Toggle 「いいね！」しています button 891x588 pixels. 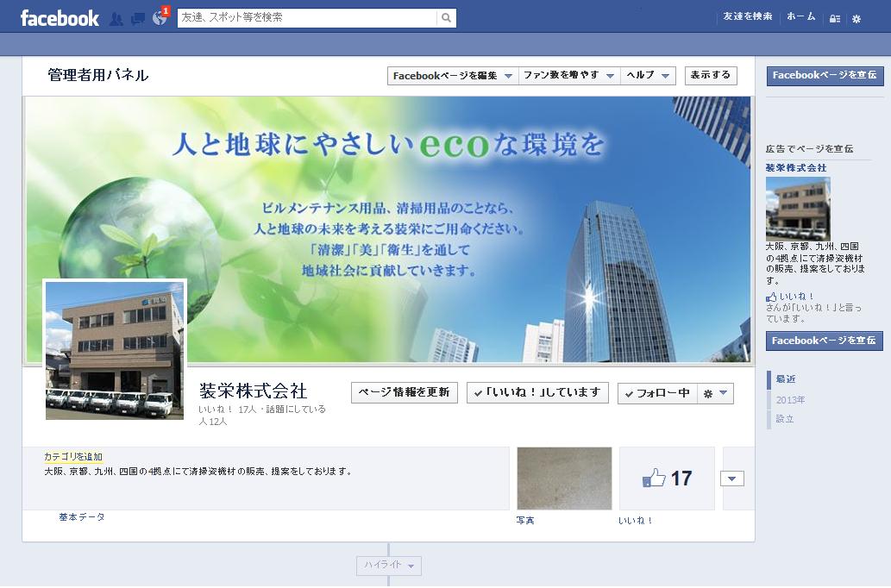pyautogui.click(x=537, y=392)
